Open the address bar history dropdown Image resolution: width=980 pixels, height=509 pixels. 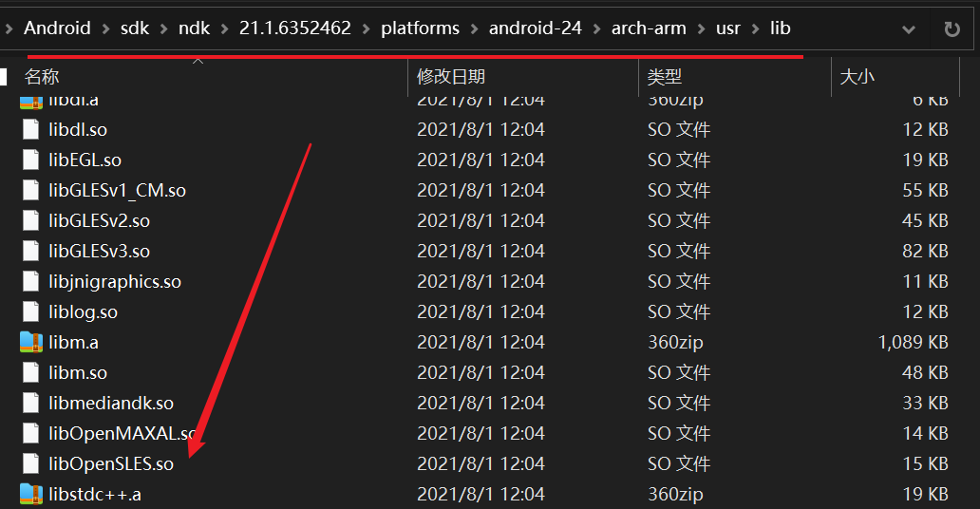(x=909, y=29)
